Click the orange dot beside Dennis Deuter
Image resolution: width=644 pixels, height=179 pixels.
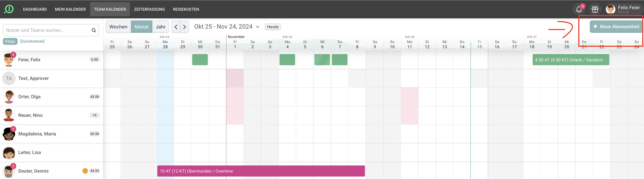[x=85, y=171]
